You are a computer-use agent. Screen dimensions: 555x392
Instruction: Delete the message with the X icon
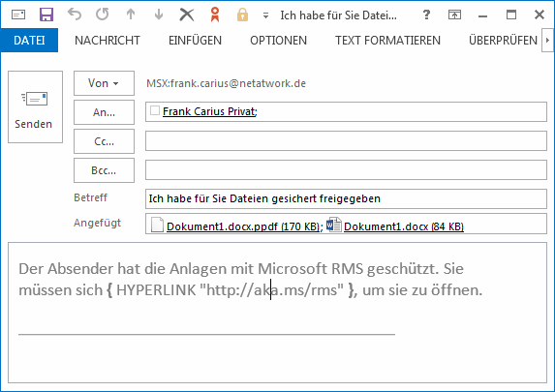pyautogui.click(x=187, y=15)
